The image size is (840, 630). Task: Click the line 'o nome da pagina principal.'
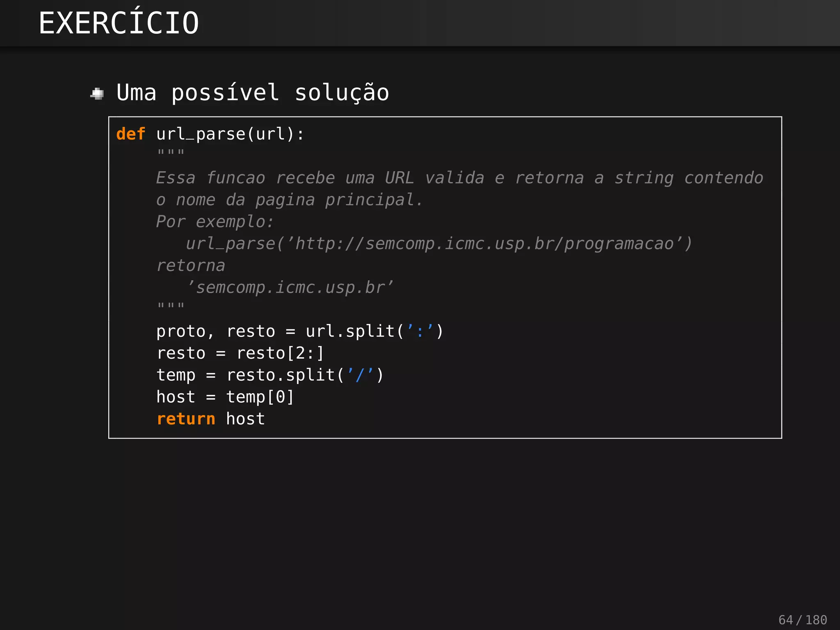289,200
